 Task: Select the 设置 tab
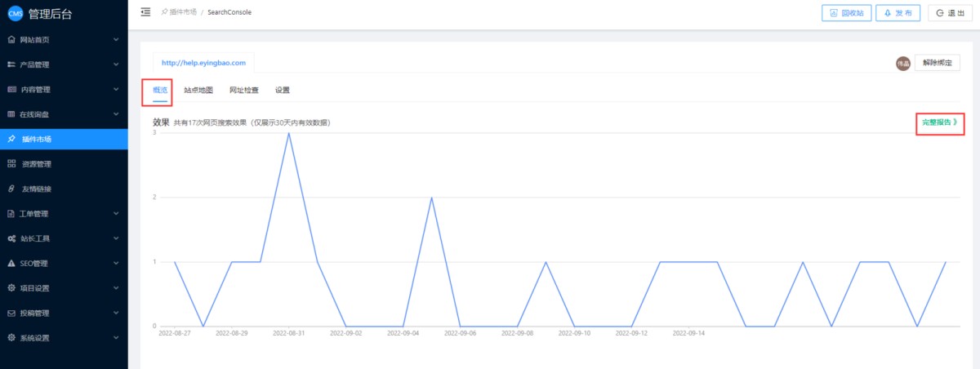click(x=283, y=91)
